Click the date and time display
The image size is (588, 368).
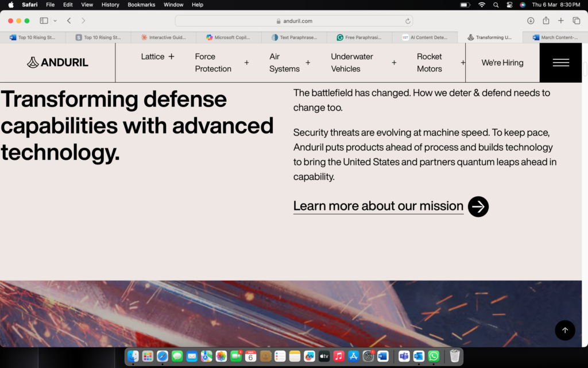556,5
